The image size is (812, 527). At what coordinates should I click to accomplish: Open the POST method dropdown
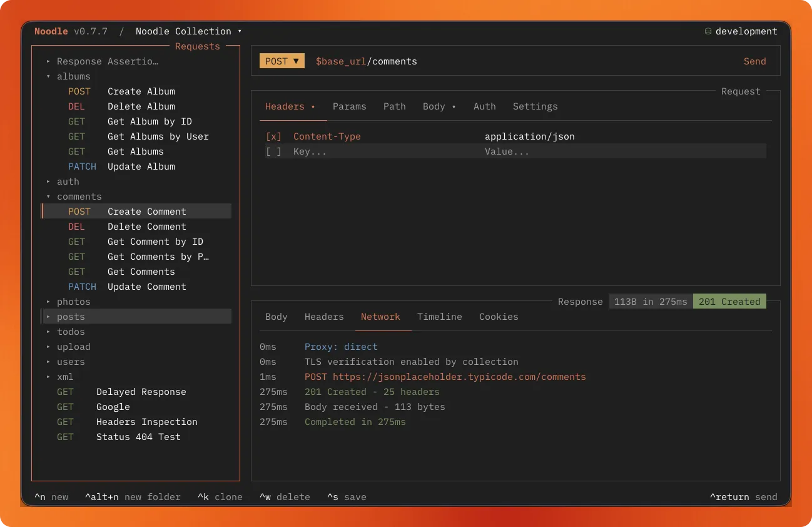282,61
